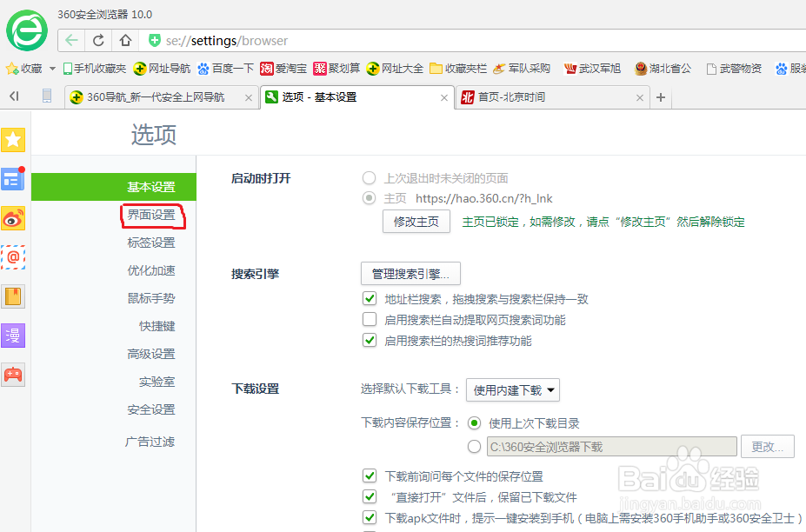
Task: Click the green 360 browser logo
Action: (x=25, y=31)
